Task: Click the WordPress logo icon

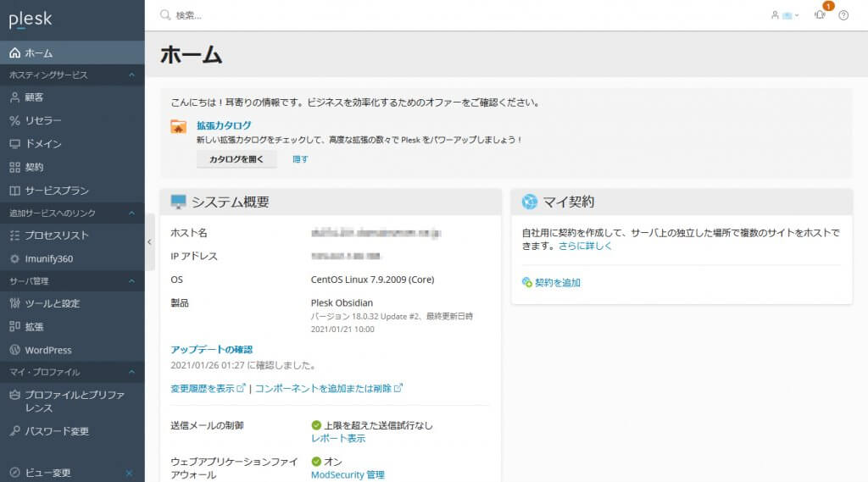Action: click(x=15, y=350)
